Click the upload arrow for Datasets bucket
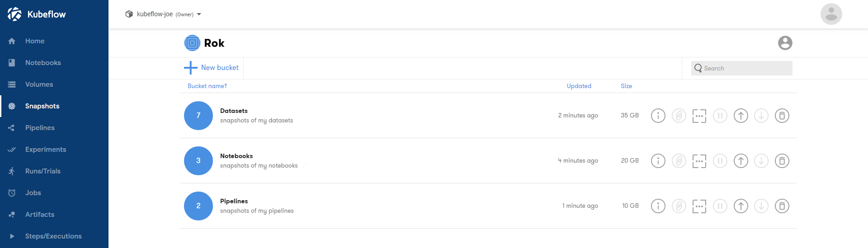Viewport: 868px width, 248px height. click(741, 116)
